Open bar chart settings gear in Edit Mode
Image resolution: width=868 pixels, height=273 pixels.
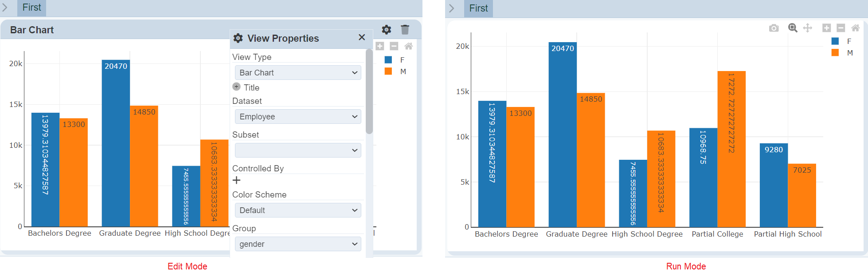click(x=387, y=30)
